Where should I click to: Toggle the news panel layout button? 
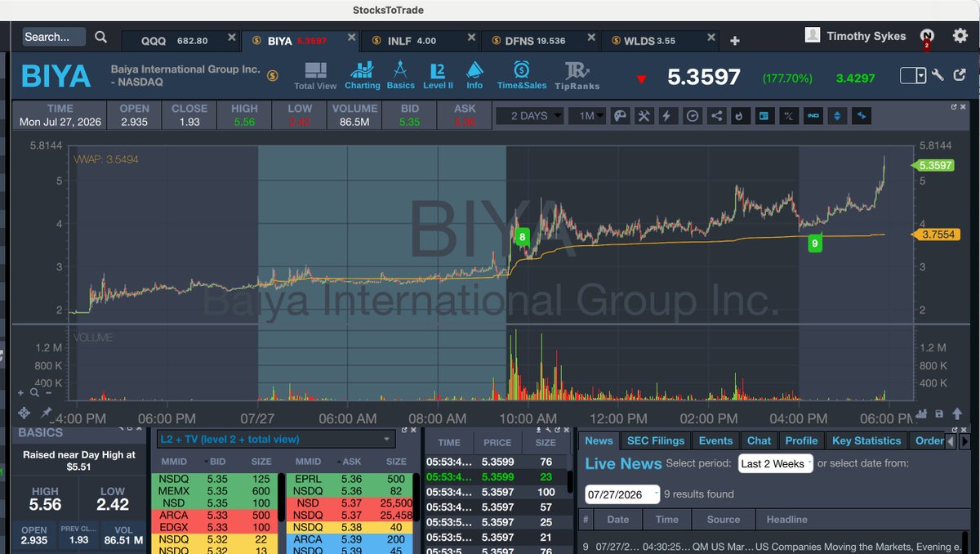point(764,116)
